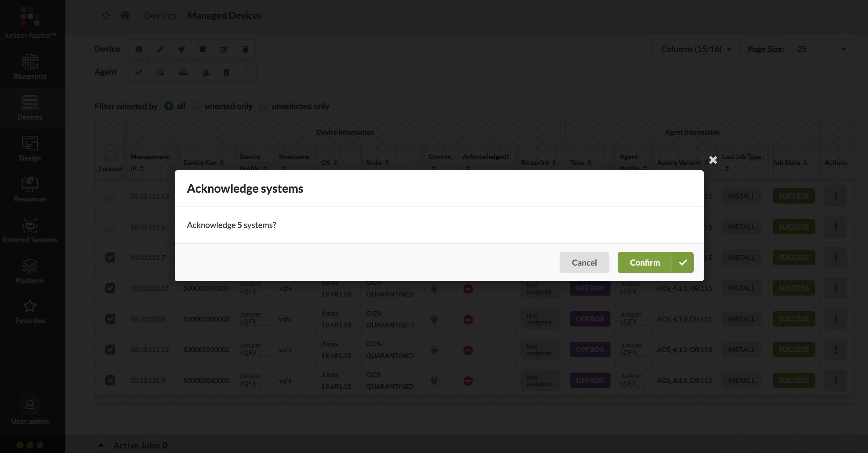Click SUCCESS job state in 10.10.121.9 row
This screenshot has height=453, width=868.
click(x=794, y=380)
